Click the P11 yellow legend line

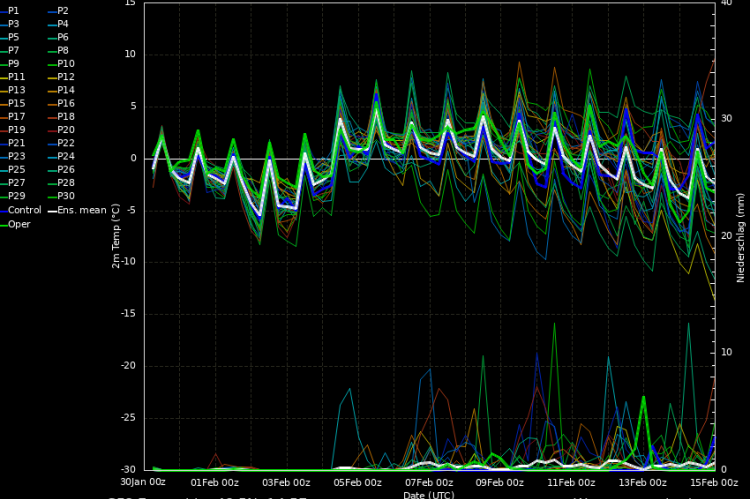coord(4,77)
